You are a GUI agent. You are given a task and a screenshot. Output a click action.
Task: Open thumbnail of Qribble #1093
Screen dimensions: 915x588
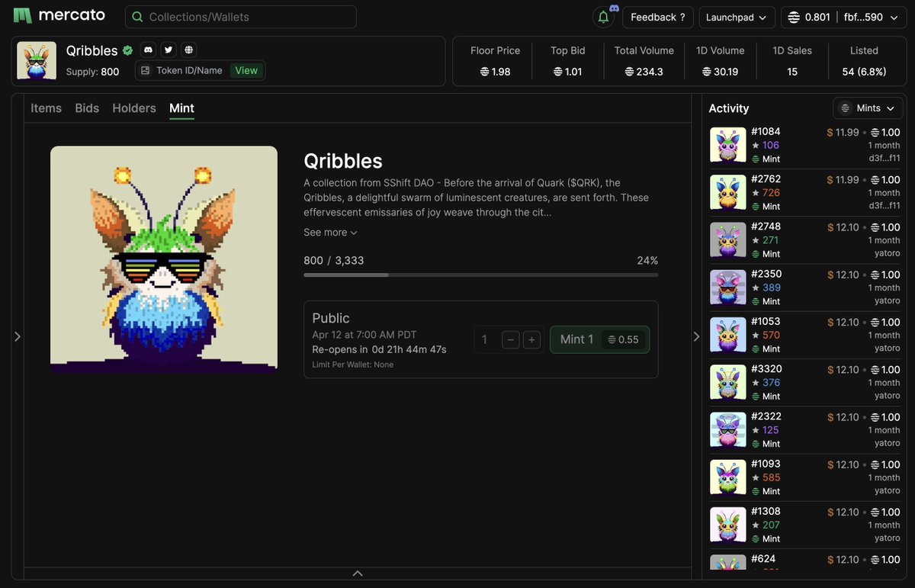[x=727, y=477]
